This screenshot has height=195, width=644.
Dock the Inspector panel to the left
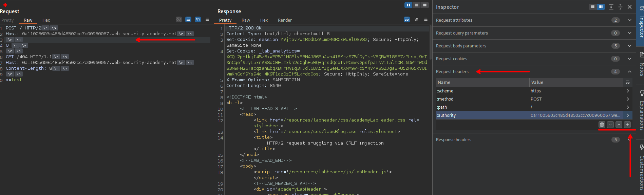tap(592, 7)
